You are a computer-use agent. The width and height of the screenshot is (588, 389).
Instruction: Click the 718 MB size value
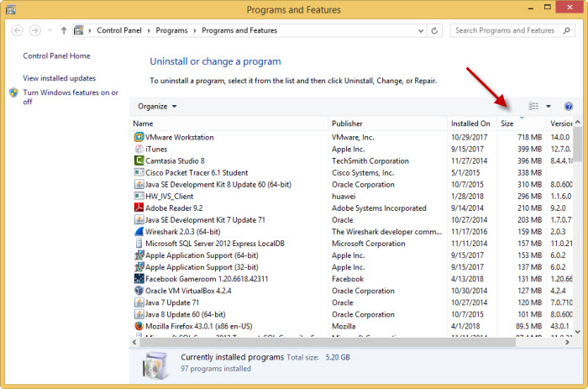tap(529, 137)
